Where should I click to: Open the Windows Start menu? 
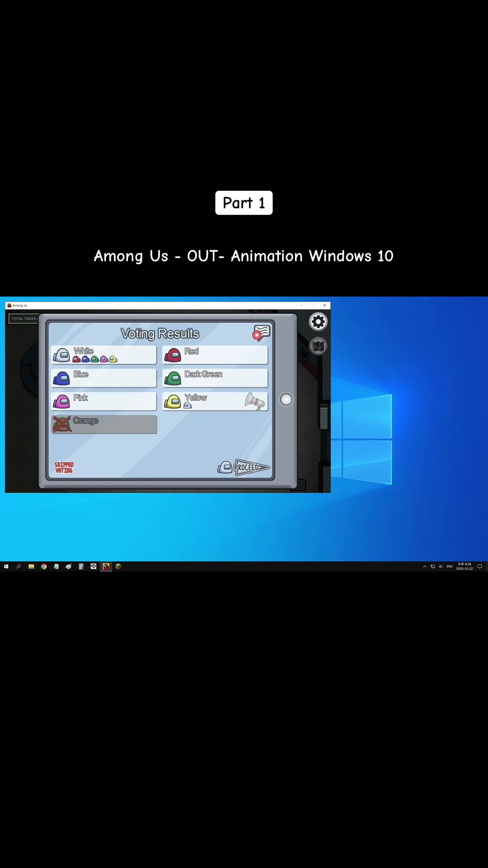pos(6,566)
